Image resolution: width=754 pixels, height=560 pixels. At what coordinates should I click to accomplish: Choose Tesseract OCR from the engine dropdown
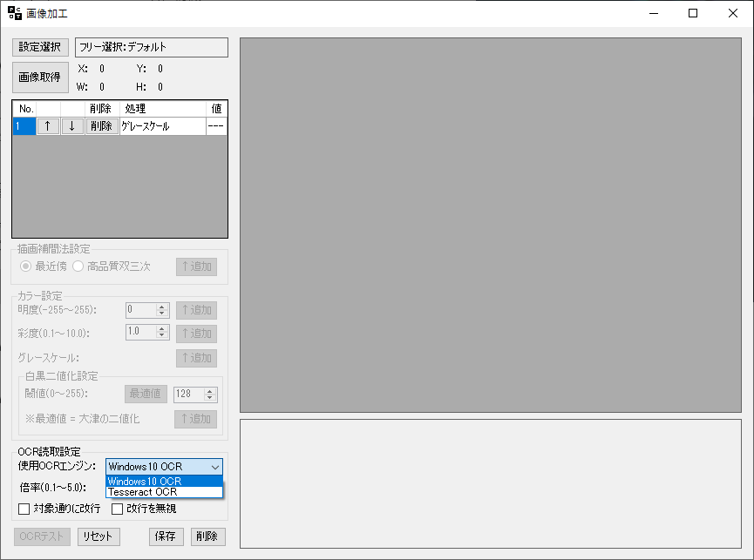coord(145,492)
